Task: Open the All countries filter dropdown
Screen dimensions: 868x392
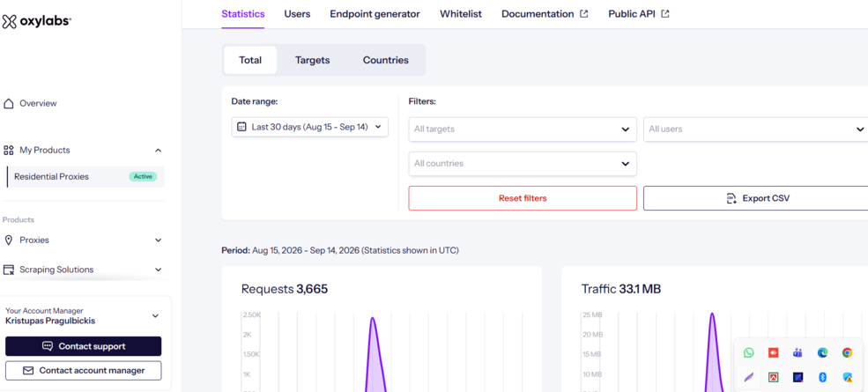Action: [x=523, y=164]
